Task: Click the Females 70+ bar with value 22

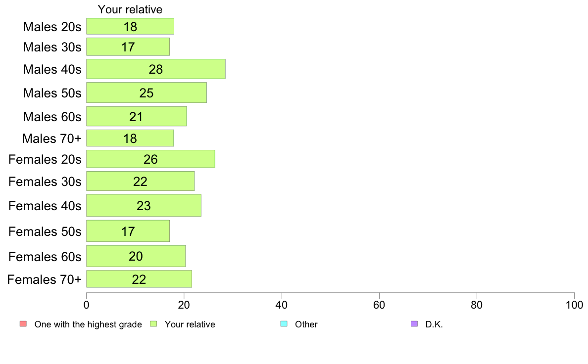Action: (x=139, y=279)
